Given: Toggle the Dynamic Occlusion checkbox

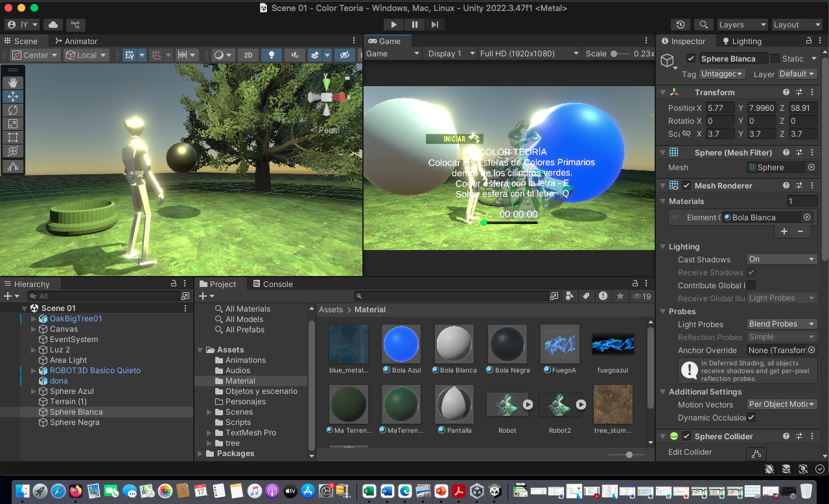Looking at the screenshot, I should point(751,418).
